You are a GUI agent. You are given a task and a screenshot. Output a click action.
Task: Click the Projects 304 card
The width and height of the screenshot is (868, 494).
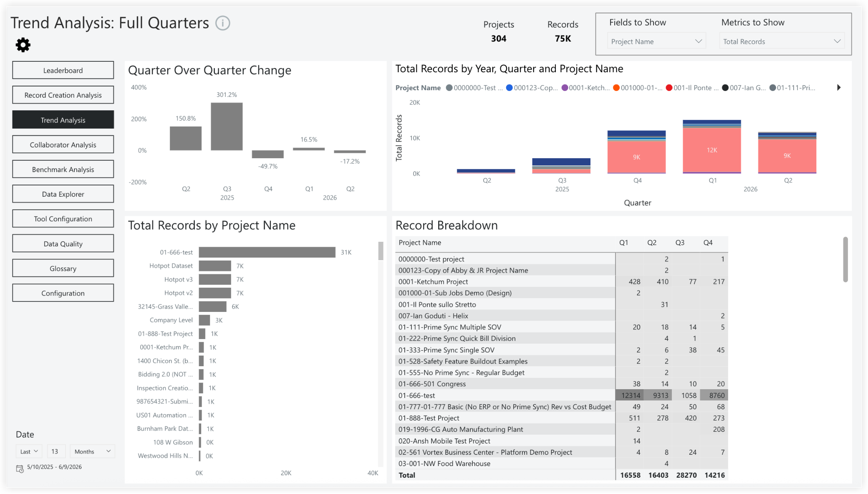tap(499, 31)
